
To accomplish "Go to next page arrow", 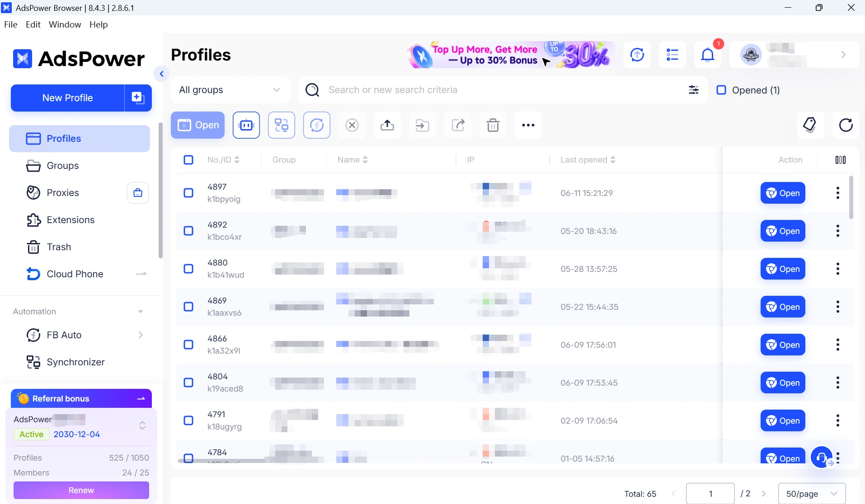I will [x=764, y=494].
